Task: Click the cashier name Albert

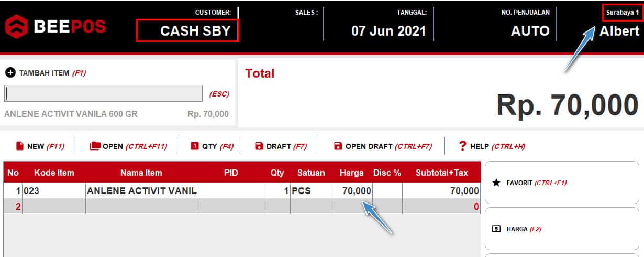Action: point(619,30)
